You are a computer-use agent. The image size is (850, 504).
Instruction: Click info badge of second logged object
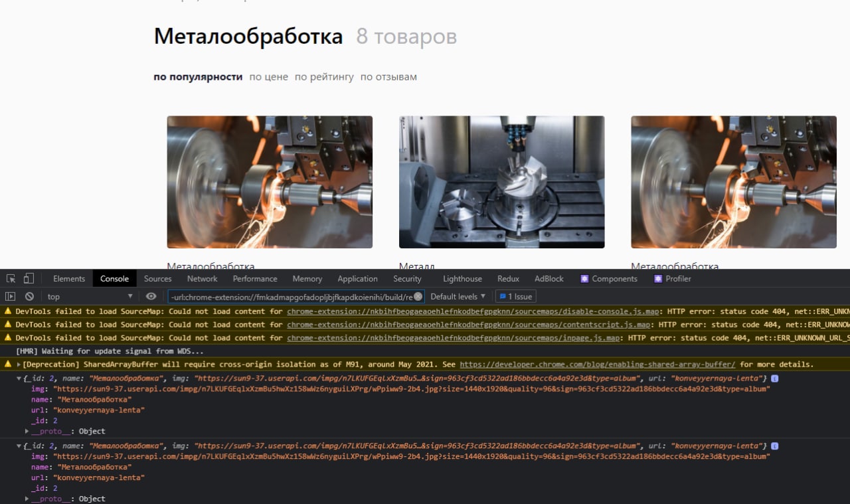(774, 446)
